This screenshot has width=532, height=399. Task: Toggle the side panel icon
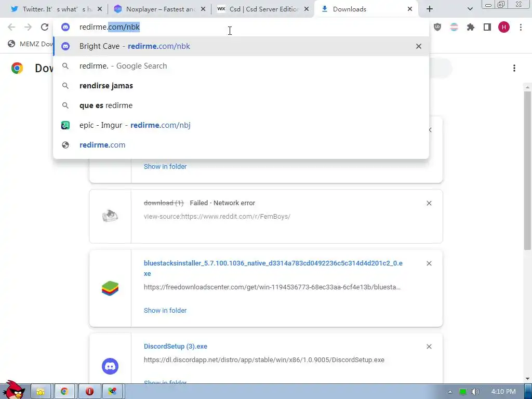pyautogui.click(x=487, y=27)
